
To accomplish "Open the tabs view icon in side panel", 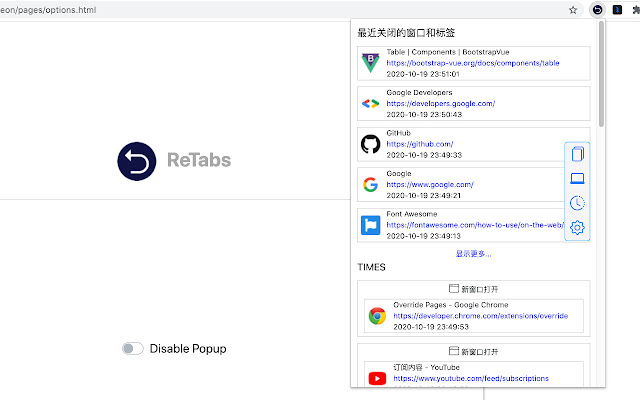I will (576, 154).
